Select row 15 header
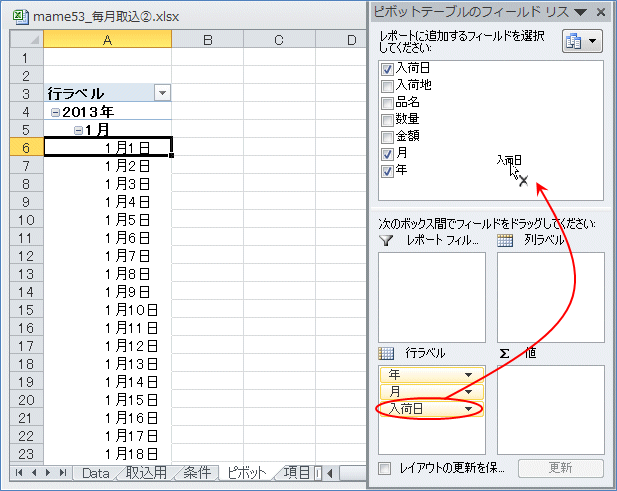 click(x=26, y=310)
